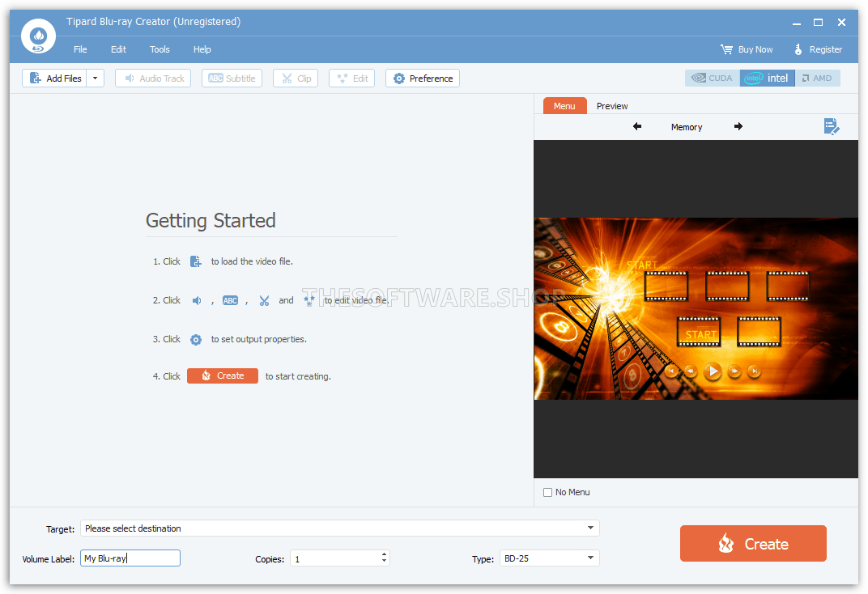The image size is (868, 594).
Task: Open the Target destination dropdown
Action: 590,528
